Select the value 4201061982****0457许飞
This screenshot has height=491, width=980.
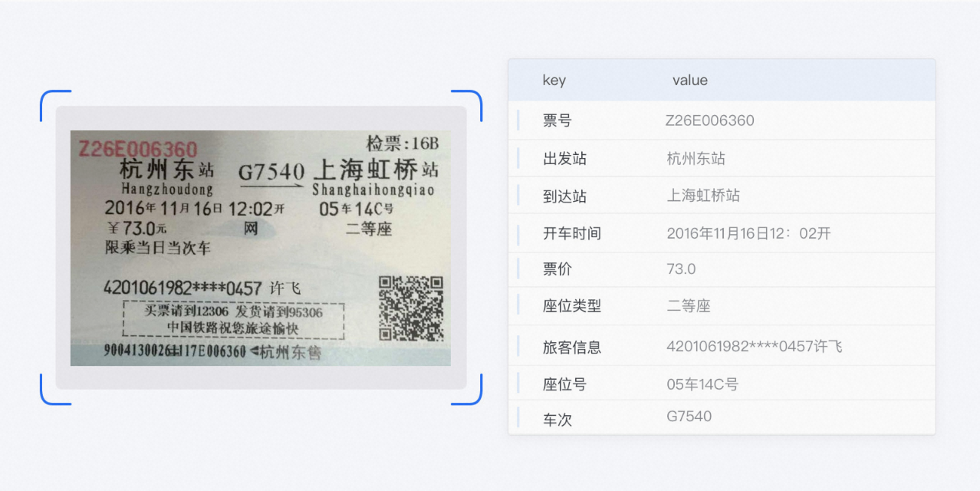coord(755,347)
